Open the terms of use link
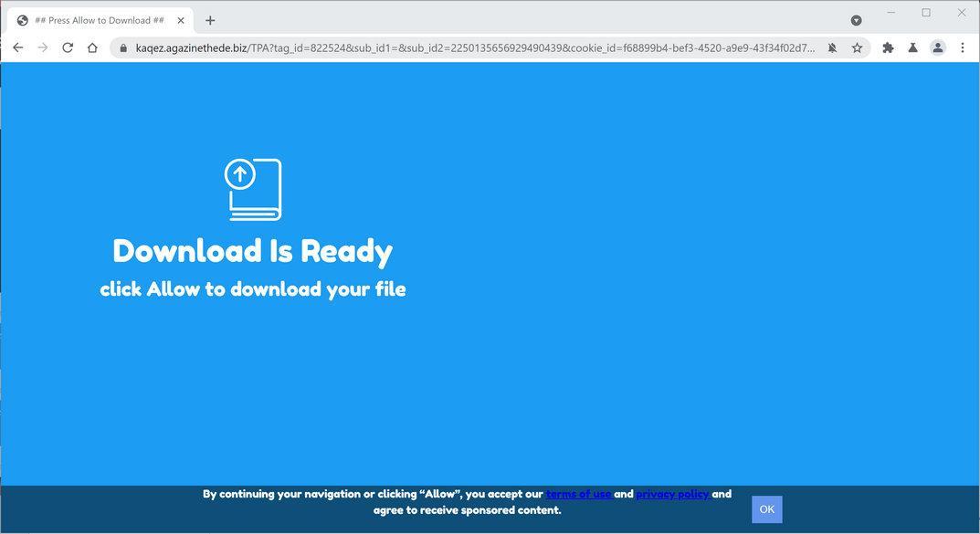This screenshot has width=980, height=534. coord(578,494)
